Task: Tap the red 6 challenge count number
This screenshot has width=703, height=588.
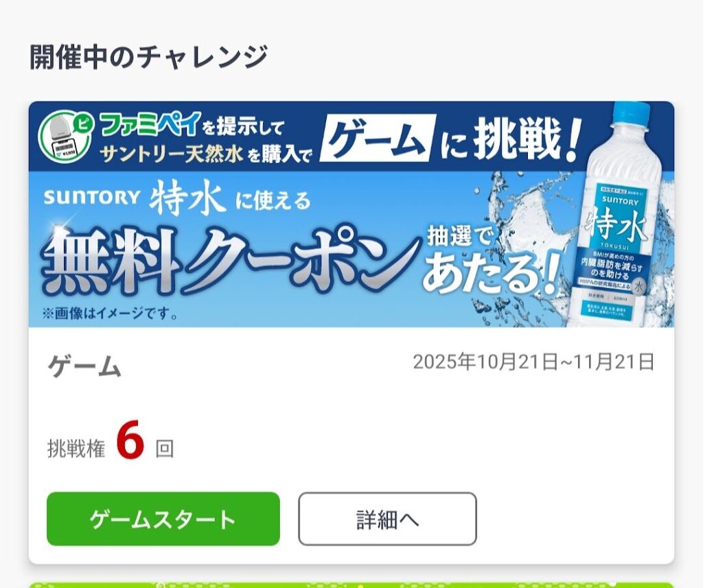Action: click(130, 440)
